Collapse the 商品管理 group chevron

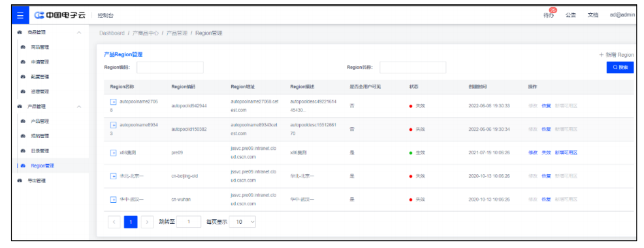click(x=79, y=33)
